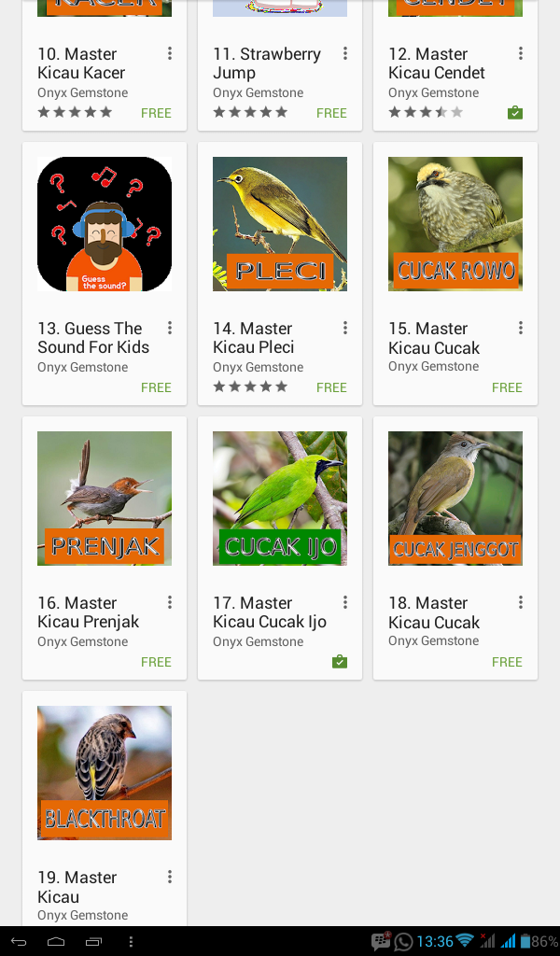Select the Cucak Jenggot app image
This screenshot has width=560, height=956.
[x=455, y=499]
